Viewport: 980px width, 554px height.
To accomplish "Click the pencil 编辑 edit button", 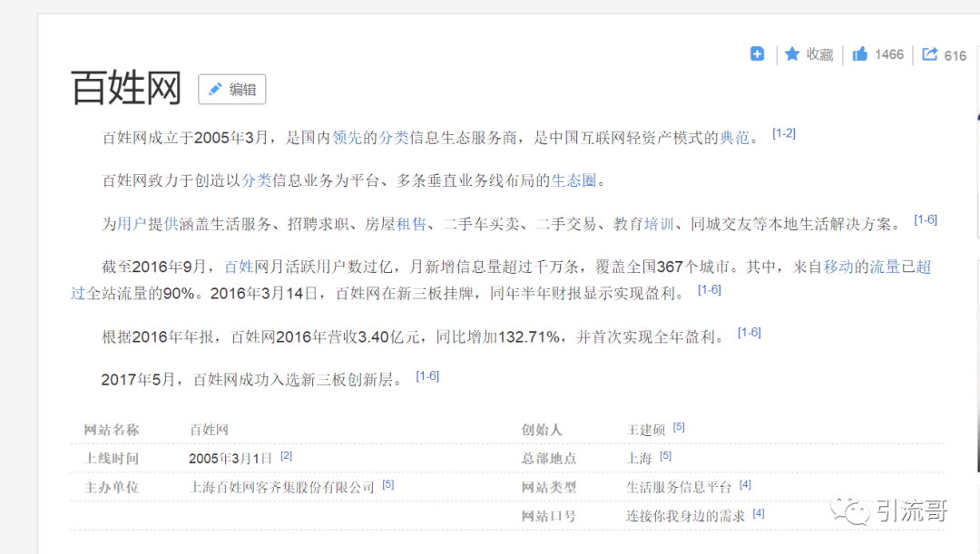I will pyautogui.click(x=232, y=89).
